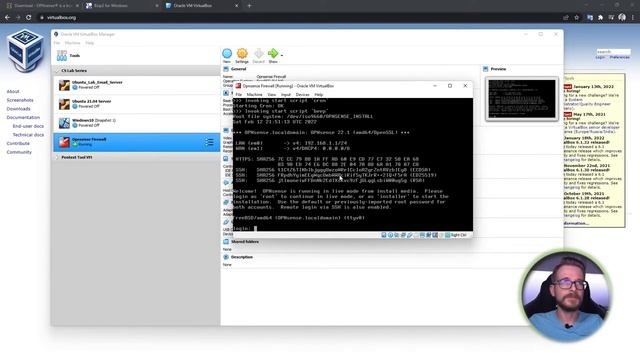The height and width of the screenshot is (360, 640).
Task: Reload the browser page
Action: coord(29,18)
